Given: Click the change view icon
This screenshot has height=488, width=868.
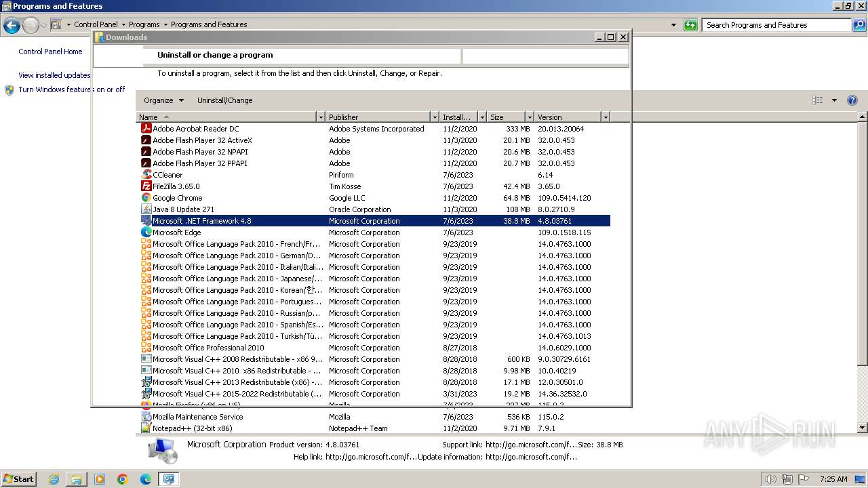Looking at the screenshot, I should 818,100.
